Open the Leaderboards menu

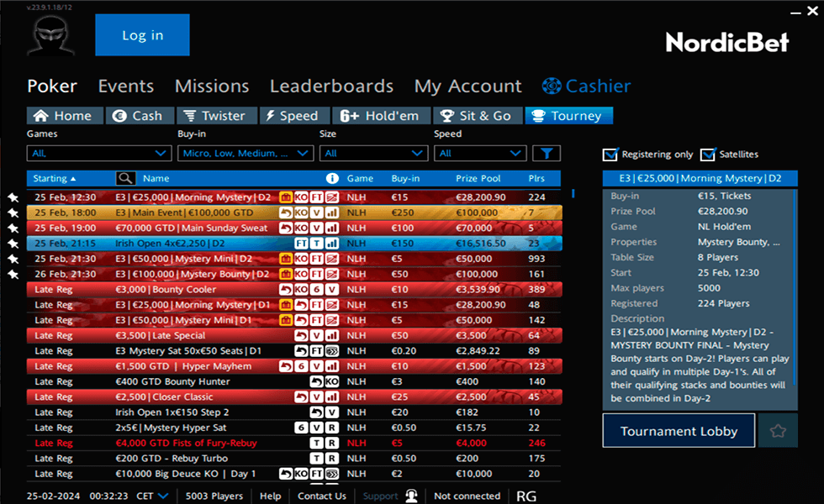(x=331, y=86)
